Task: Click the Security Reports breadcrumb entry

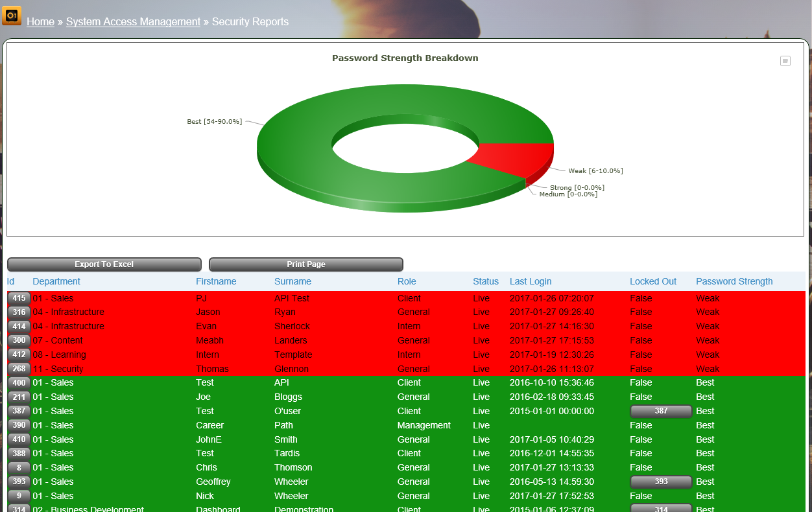Action: [250, 21]
